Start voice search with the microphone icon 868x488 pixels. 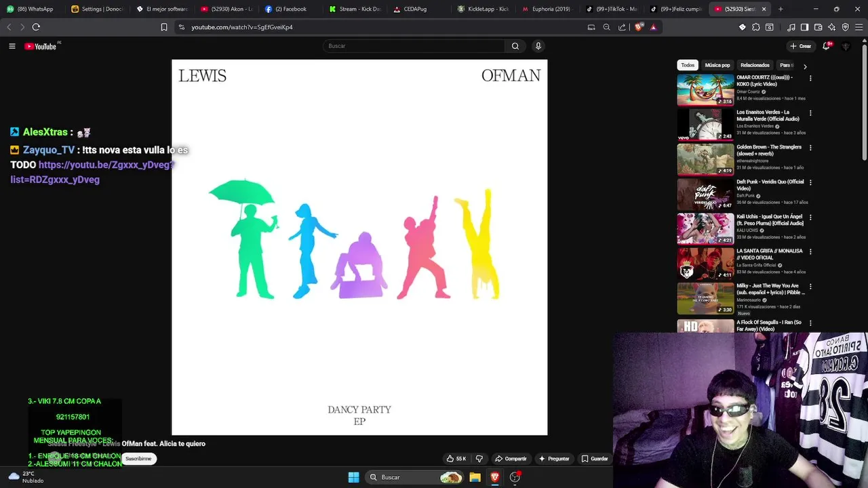(x=538, y=46)
